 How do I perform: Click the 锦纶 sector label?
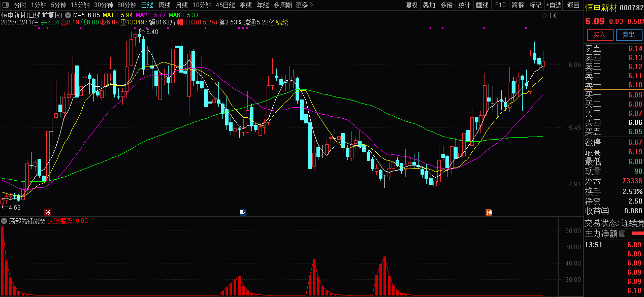pyautogui.click(x=282, y=23)
